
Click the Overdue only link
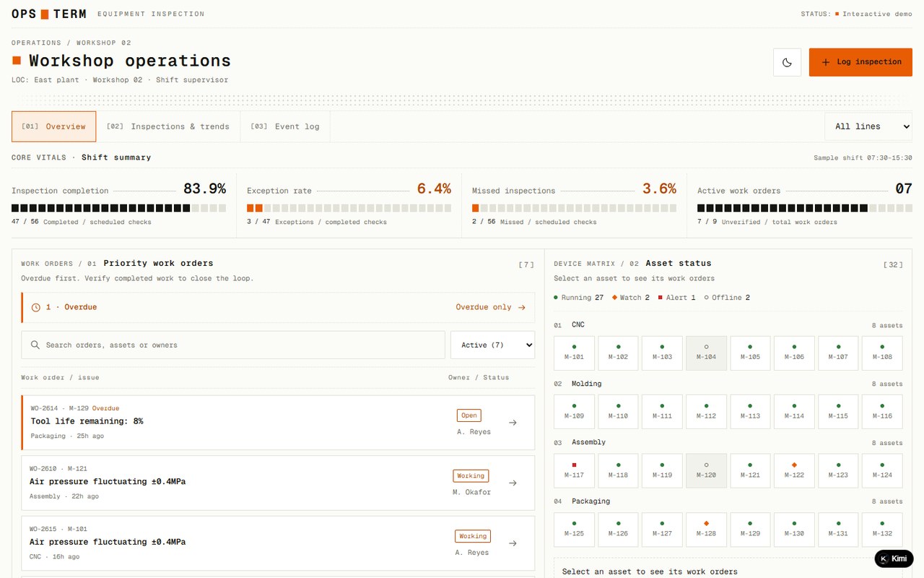click(490, 307)
